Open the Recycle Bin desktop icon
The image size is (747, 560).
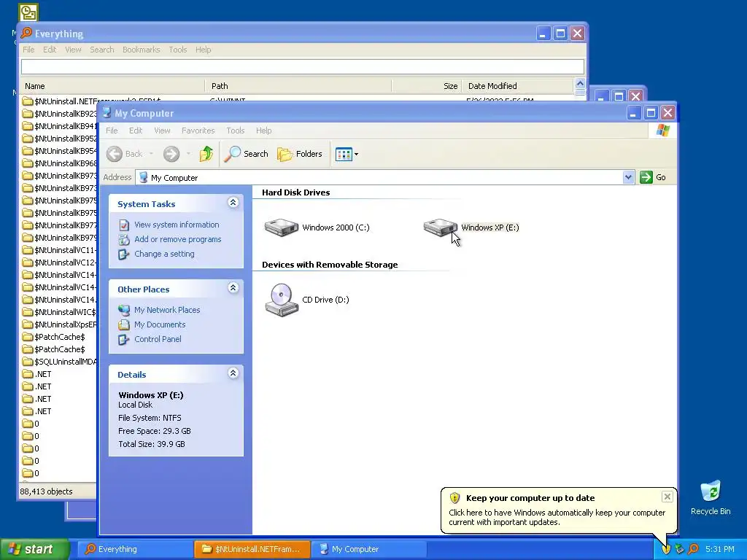point(711,497)
